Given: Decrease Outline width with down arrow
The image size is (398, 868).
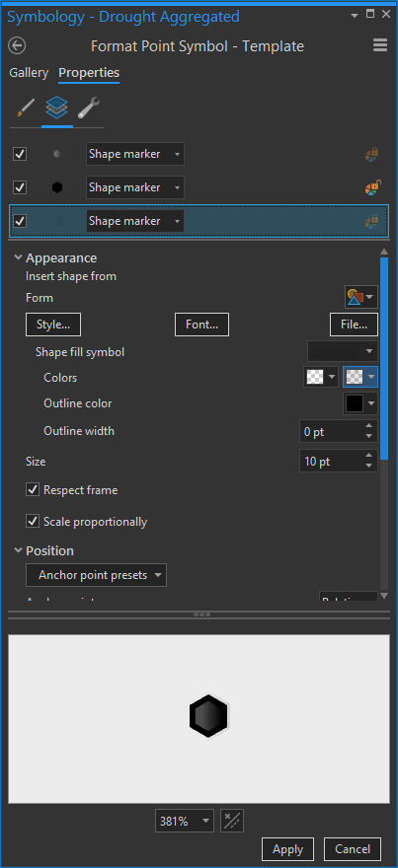Looking at the screenshot, I should pyautogui.click(x=369, y=437).
